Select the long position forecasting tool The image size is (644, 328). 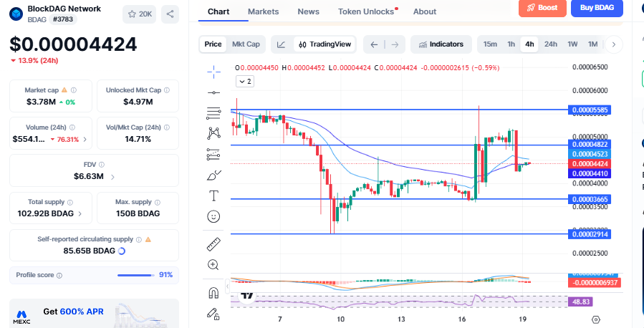tap(213, 155)
